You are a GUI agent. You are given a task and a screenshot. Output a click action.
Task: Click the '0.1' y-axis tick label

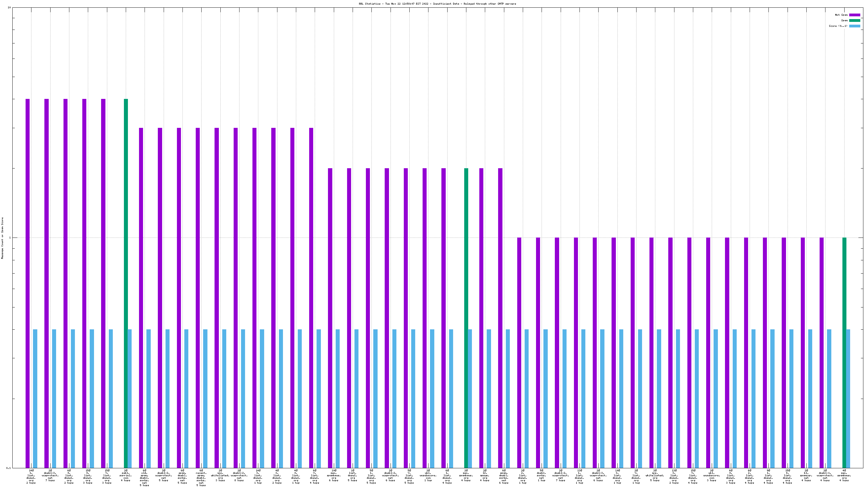(8, 468)
